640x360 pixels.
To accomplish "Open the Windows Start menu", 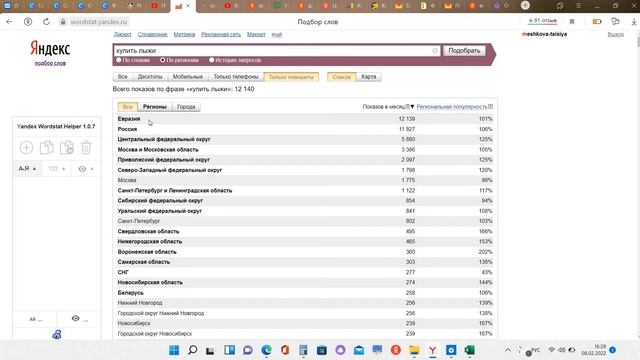I will [174, 350].
